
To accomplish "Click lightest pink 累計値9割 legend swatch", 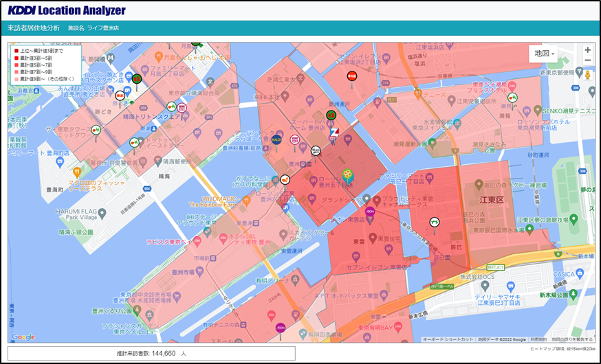I will click(x=17, y=79).
